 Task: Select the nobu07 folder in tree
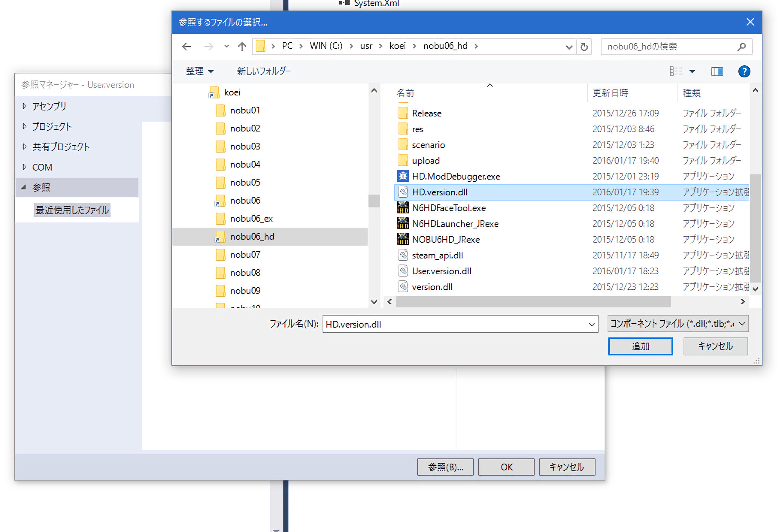click(245, 255)
